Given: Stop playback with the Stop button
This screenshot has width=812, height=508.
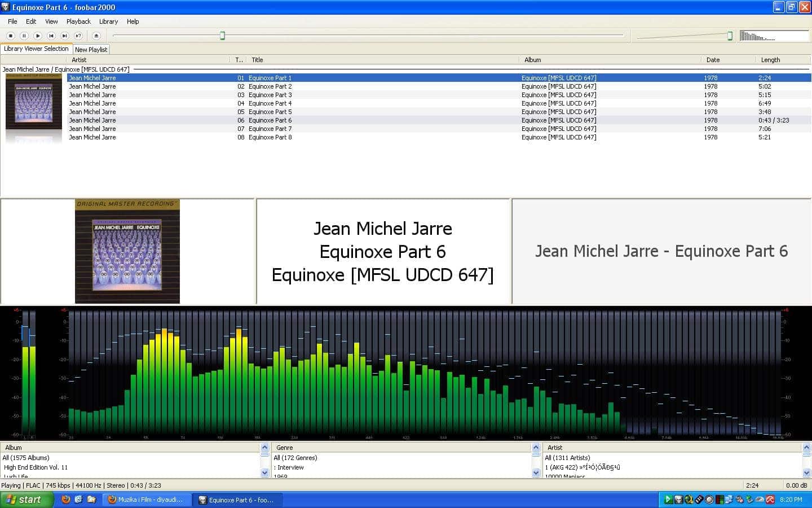Looking at the screenshot, I should pyautogui.click(x=10, y=36).
